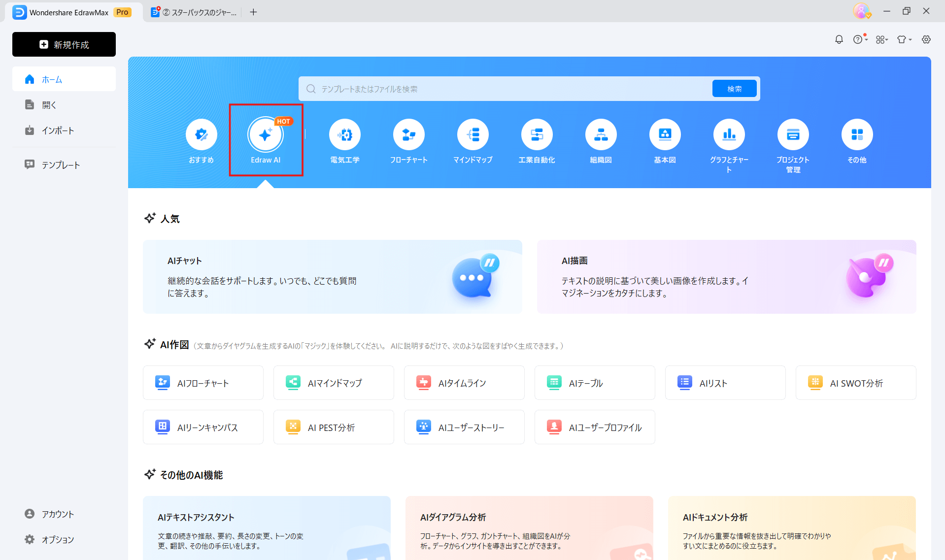Image resolution: width=945 pixels, height=560 pixels.
Task: Launch AIフローチャート generator
Action: pyautogui.click(x=203, y=383)
